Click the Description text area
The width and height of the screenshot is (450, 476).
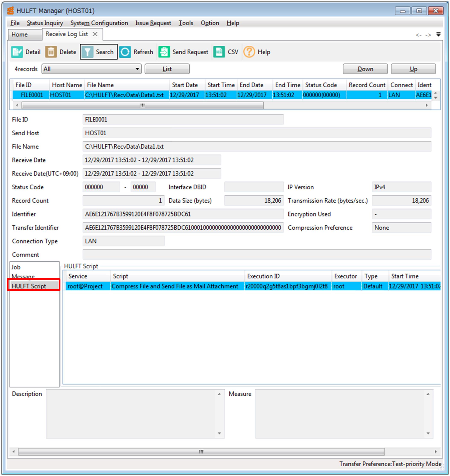[135, 414]
